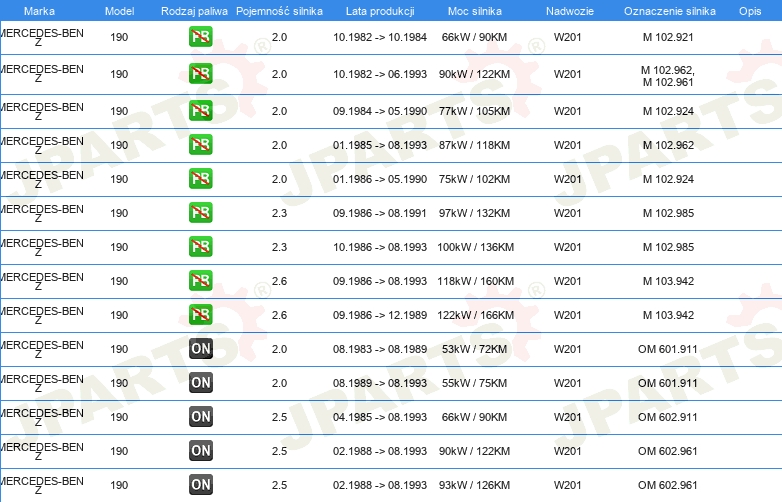Click petrol fuel icon in 97kW/132KM row
The width and height of the screenshot is (782, 502).
point(200,213)
